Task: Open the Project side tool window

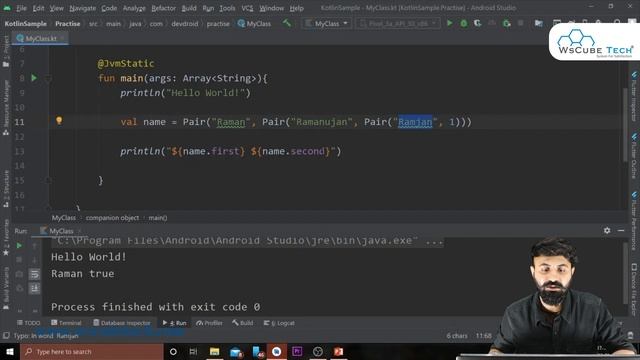Action: coord(6,51)
